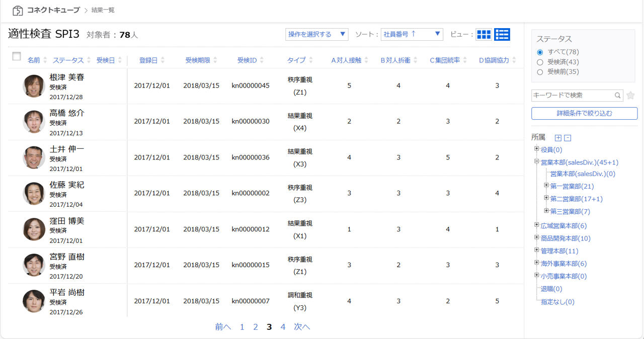Image resolution: width=644 pixels, height=339 pixels.
Task: Select the list view icon
Action: point(501,34)
